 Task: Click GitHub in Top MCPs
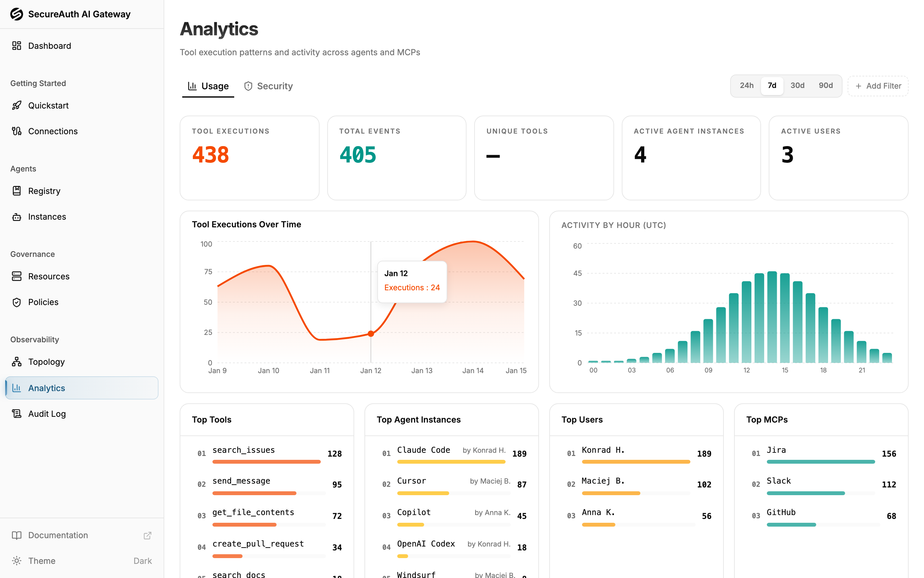(x=821, y=517)
